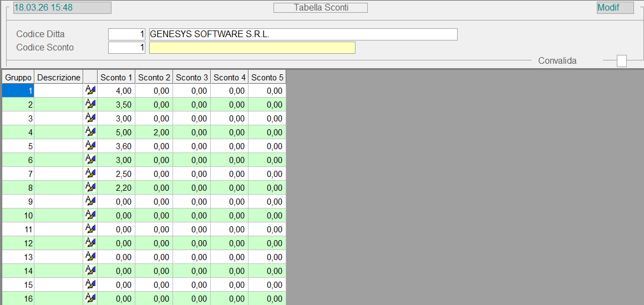Click the description icon in Gruppo 14 row

(90, 271)
